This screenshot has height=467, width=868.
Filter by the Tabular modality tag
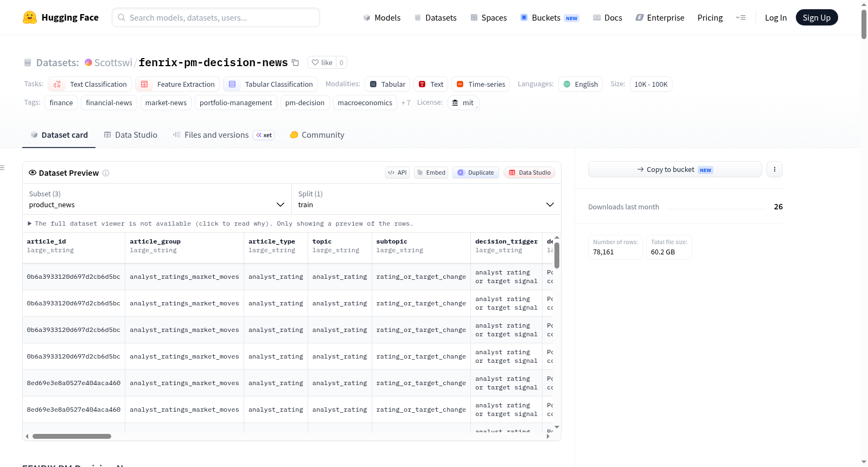click(x=387, y=84)
